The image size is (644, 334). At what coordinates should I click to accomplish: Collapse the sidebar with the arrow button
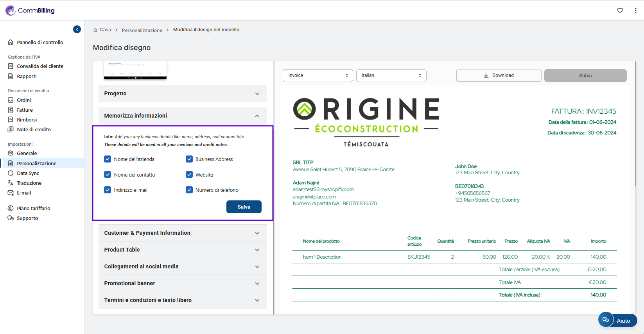77,29
